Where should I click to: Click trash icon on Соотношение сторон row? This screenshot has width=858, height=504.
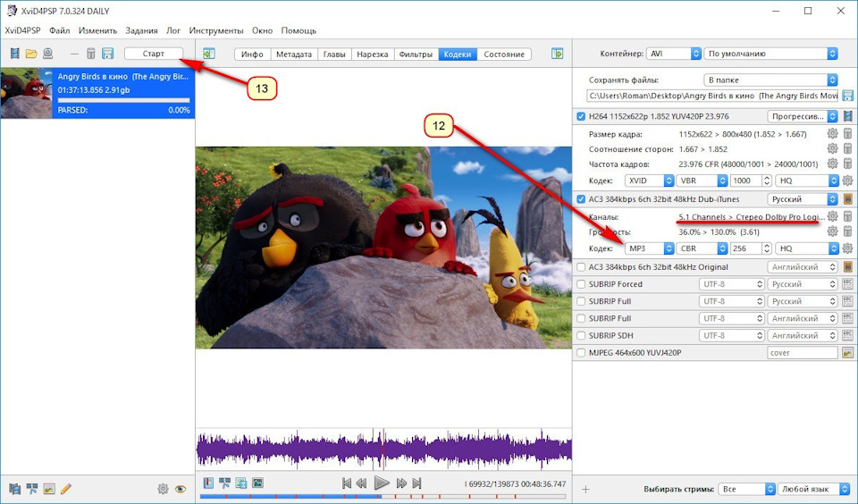847,149
